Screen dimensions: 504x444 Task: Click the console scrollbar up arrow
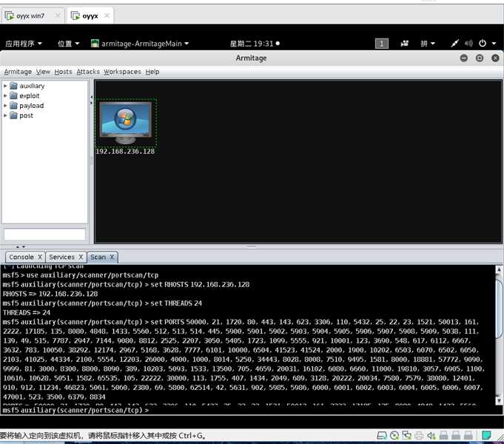499,269
